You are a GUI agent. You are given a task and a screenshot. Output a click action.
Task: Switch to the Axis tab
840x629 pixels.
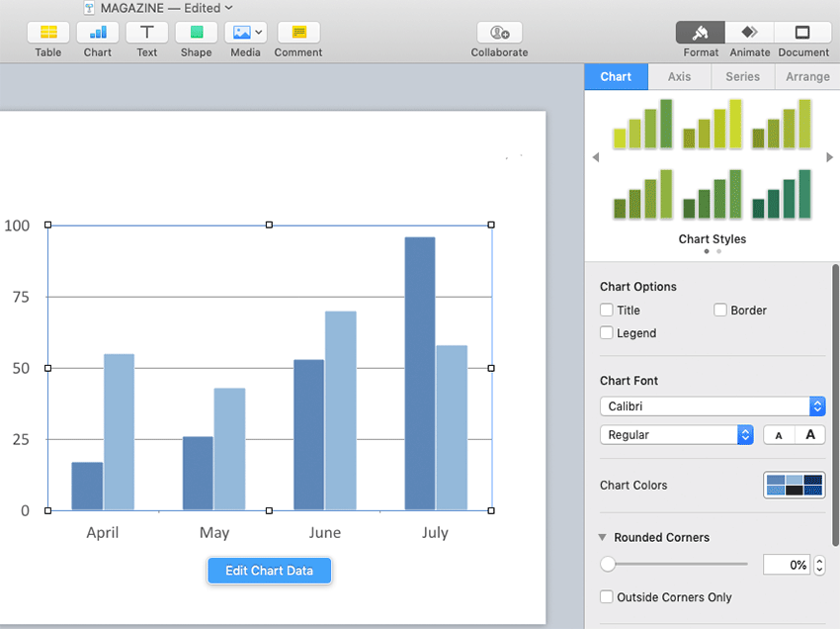pyautogui.click(x=679, y=77)
